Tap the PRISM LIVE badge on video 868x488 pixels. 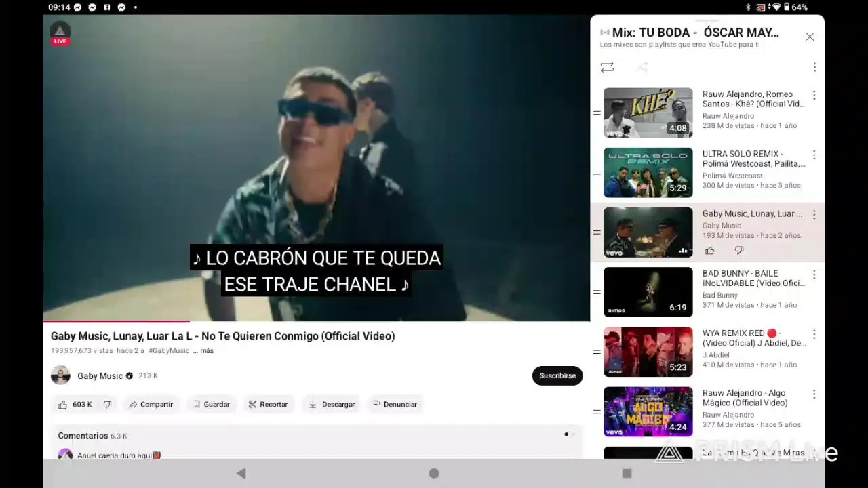point(60,33)
